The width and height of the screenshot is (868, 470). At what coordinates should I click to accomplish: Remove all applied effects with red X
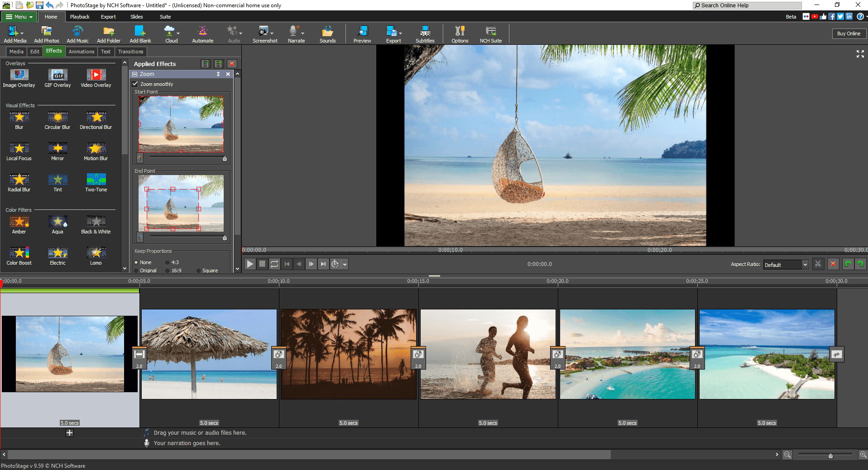tap(232, 64)
